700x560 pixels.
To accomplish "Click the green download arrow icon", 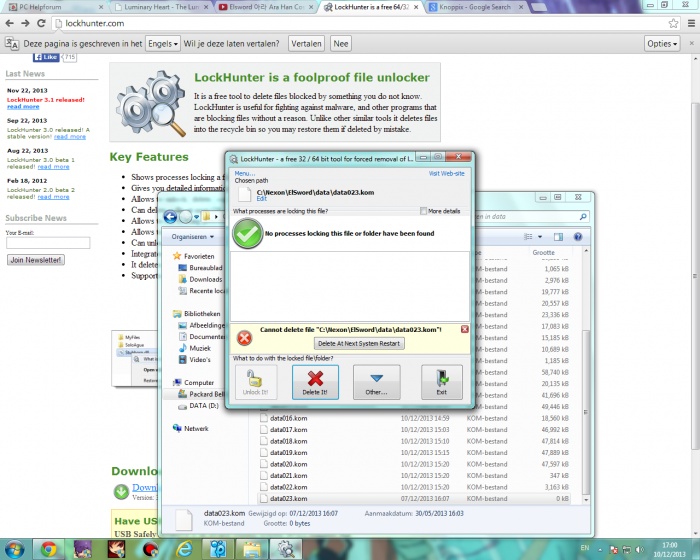I will tap(121, 492).
